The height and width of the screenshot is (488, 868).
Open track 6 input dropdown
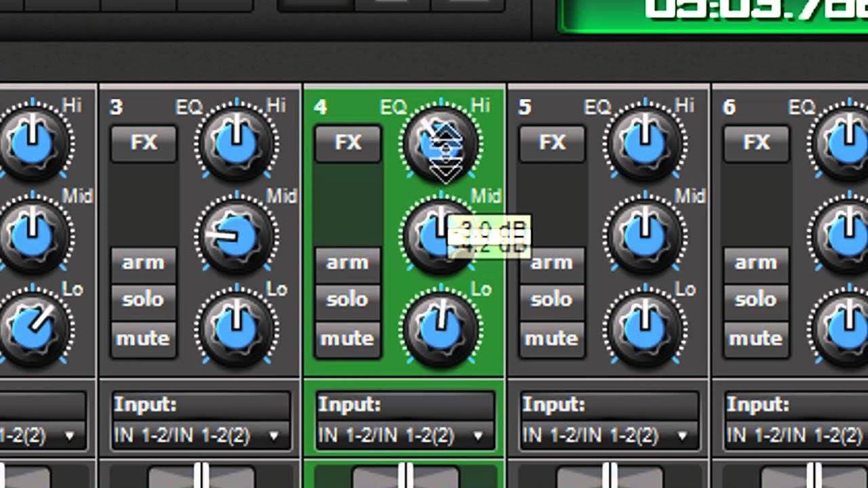point(796,434)
